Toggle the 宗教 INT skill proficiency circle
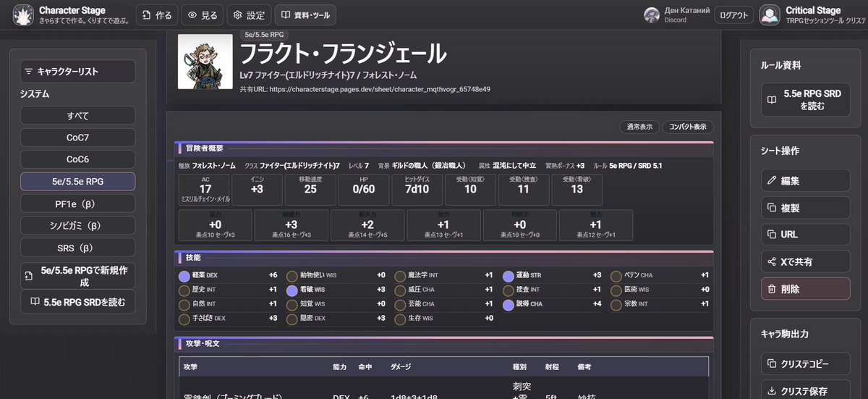 (x=616, y=303)
